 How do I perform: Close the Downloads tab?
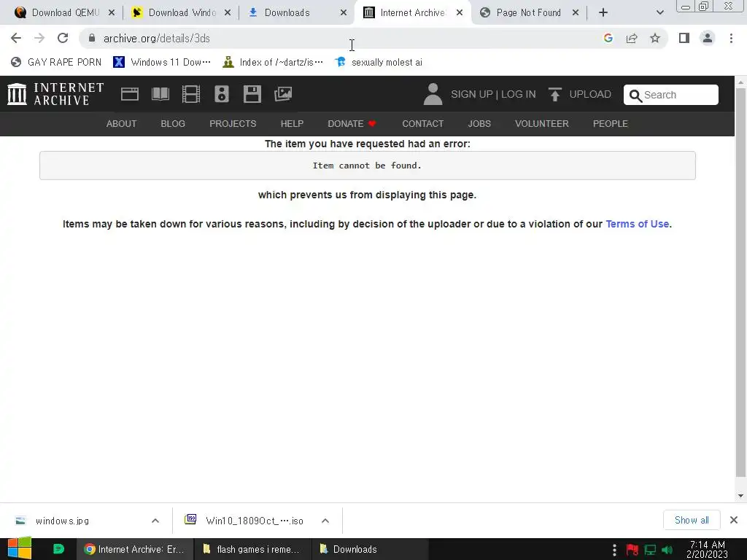click(x=344, y=13)
